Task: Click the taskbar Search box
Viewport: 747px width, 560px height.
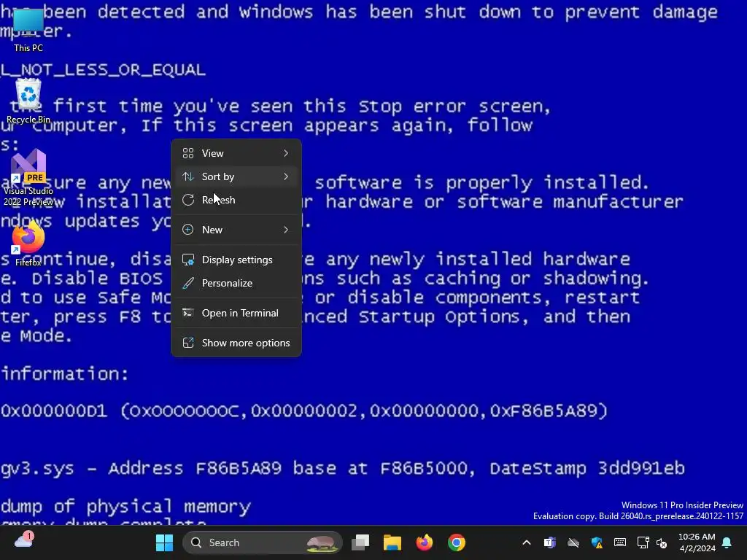Action: (x=263, y=542)
